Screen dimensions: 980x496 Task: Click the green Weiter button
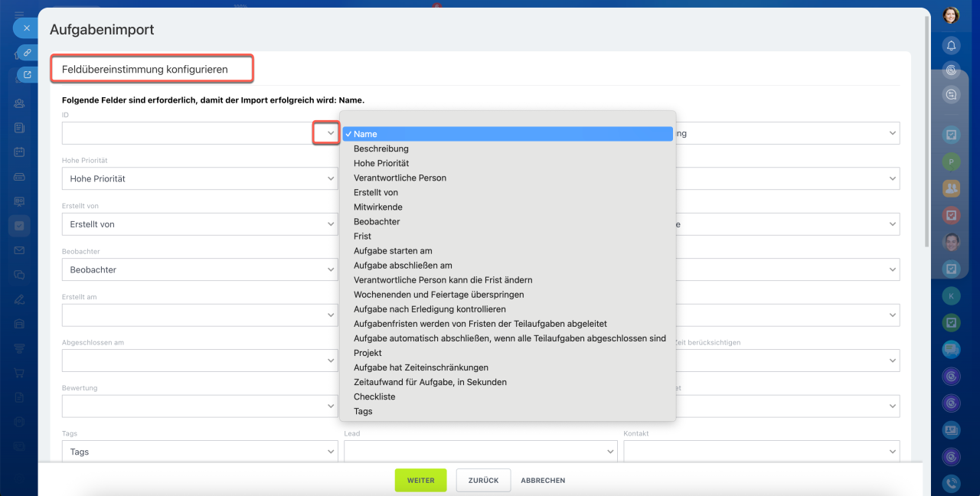(x=420, y=480)
